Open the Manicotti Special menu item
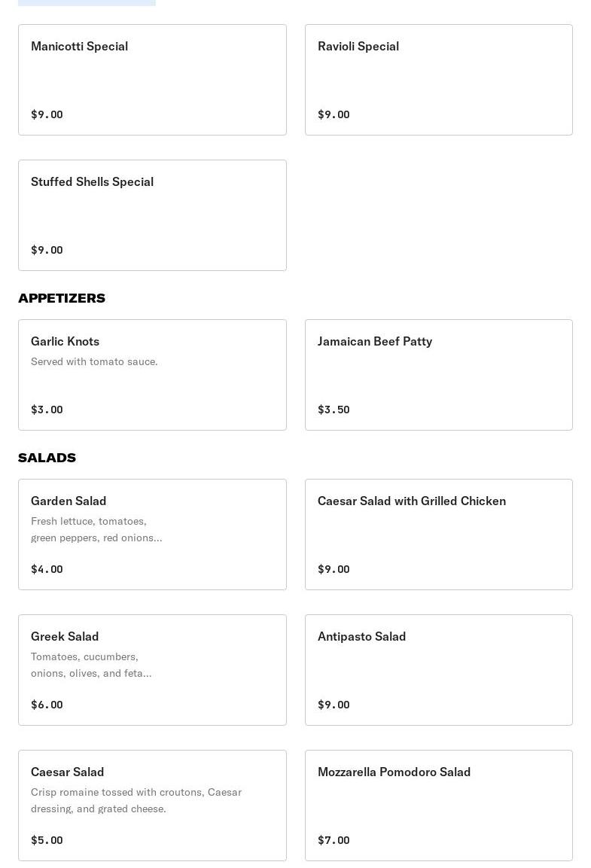This screenshot has width=591, height=868. coord(152,80)
